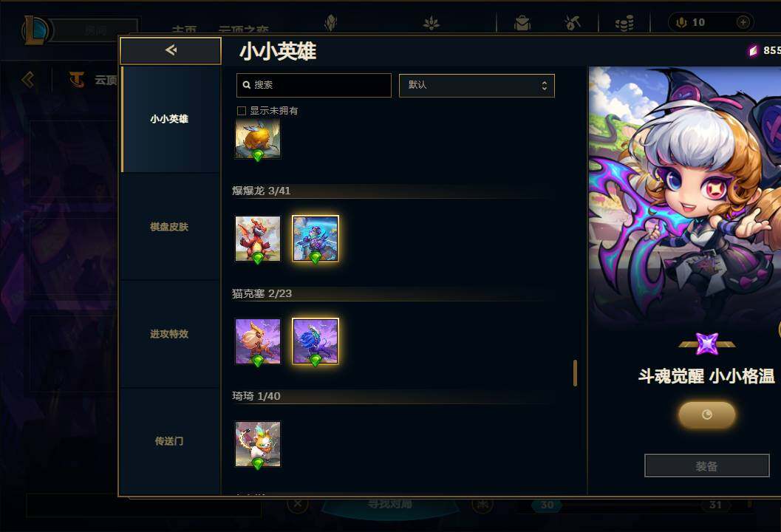781x532 pixels.
Task: Select the blue 爆爆龙 little legend
Action: [x=316, y=239]
